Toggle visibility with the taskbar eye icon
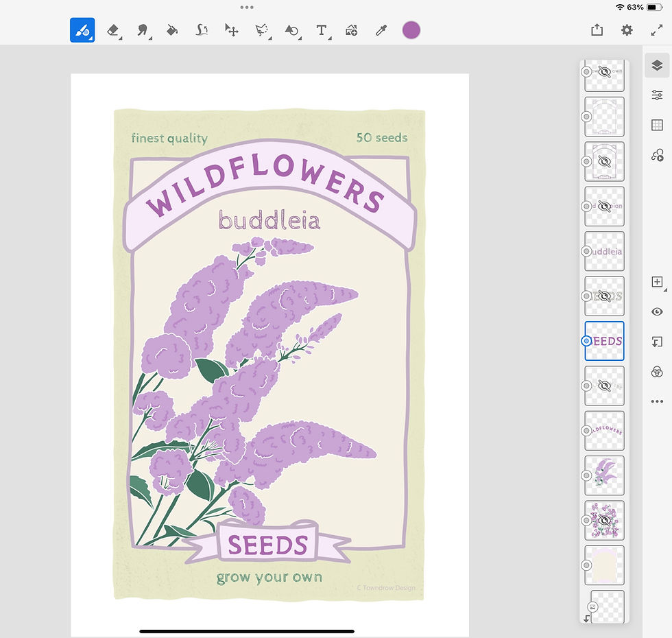This screenshot has width=672, height=638. [x=657, y=311]
